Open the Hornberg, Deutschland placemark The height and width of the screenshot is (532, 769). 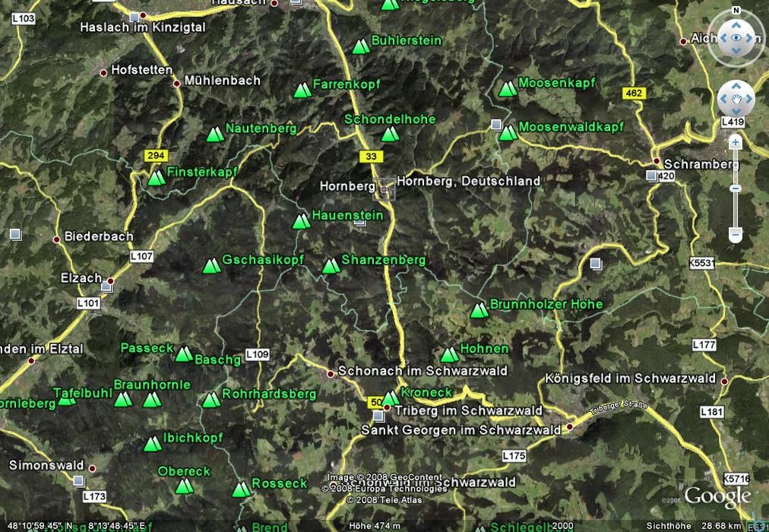click(386, 188)
